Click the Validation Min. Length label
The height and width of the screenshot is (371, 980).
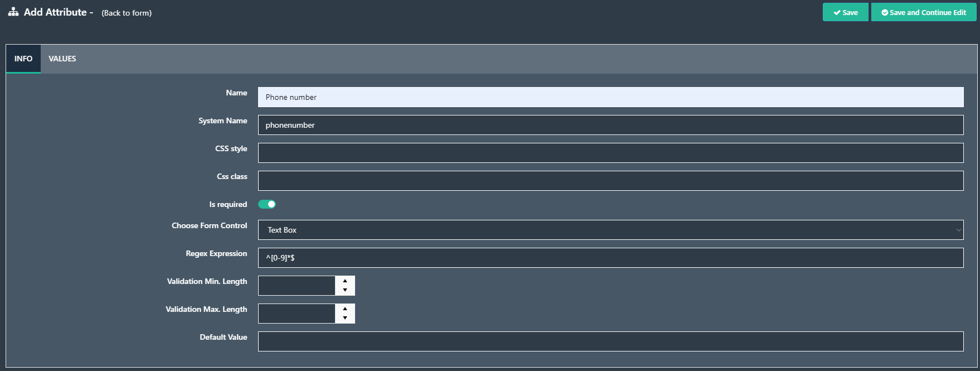pyautogui.click(x=207, y=281)
